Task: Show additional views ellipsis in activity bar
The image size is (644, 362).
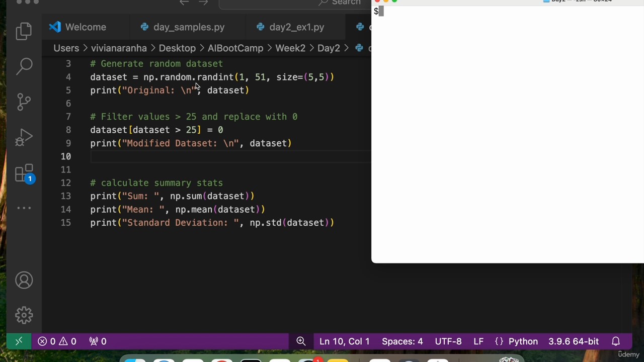Action: click(24, 208)
